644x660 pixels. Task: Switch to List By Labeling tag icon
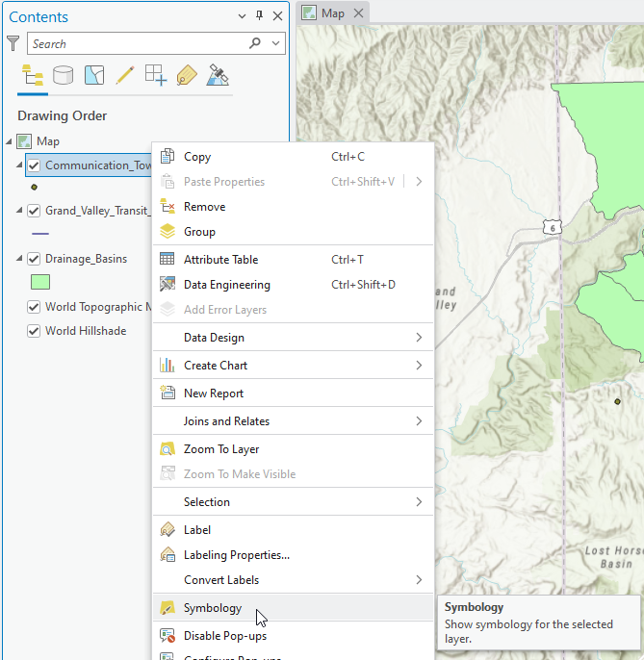[187, 76]
